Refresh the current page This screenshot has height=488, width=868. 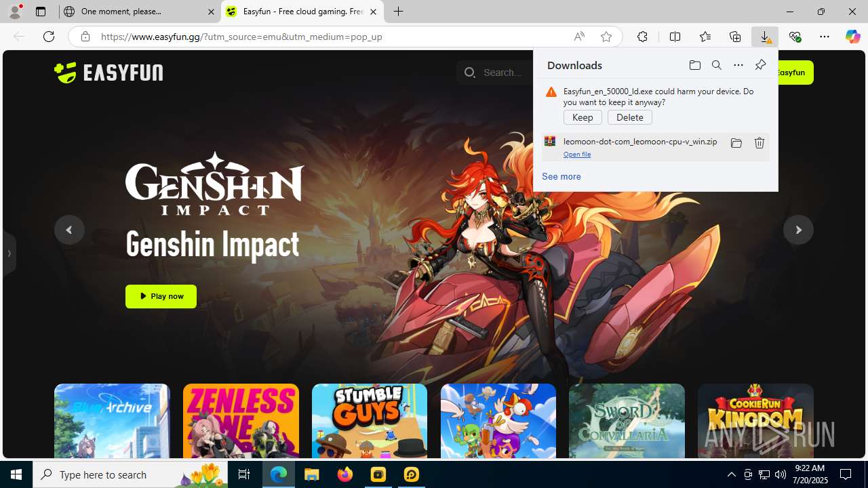click(49, 37)
